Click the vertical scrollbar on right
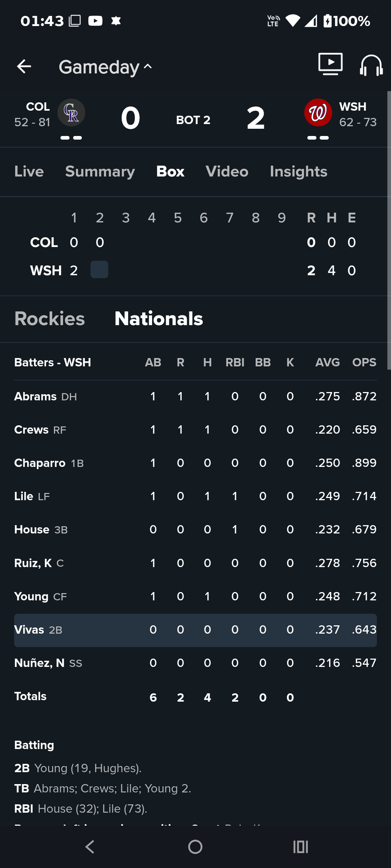391x868 pixels. point(389,230)
